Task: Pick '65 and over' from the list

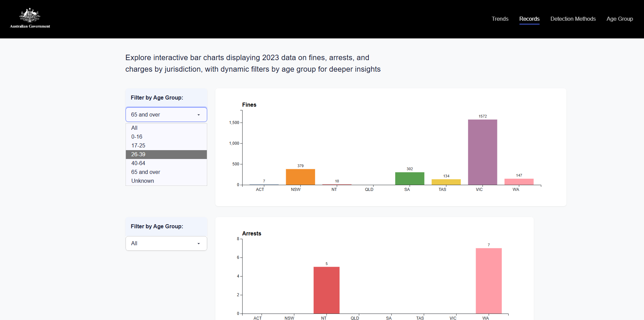Action: 146,172
